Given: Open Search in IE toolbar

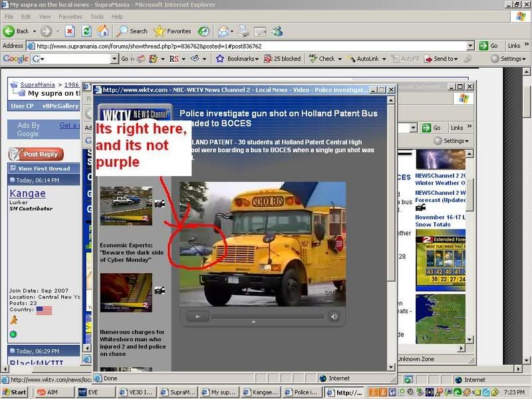Looking at the screenshot, I should pyautogui.click(x=132, y=31).
